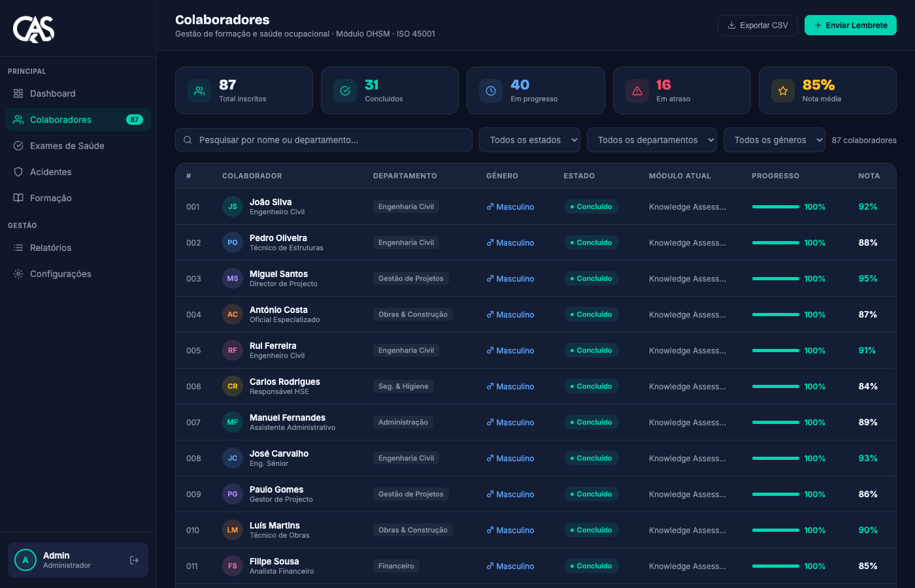
Task: Click the Enviar Lembrete button
Action: [850, 25]
